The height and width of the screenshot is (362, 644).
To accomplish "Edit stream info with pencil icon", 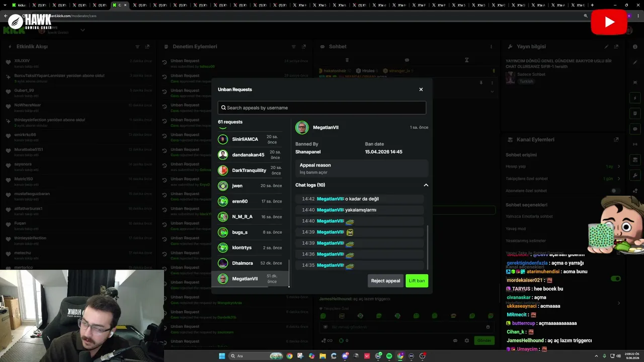I will [606, 47].
